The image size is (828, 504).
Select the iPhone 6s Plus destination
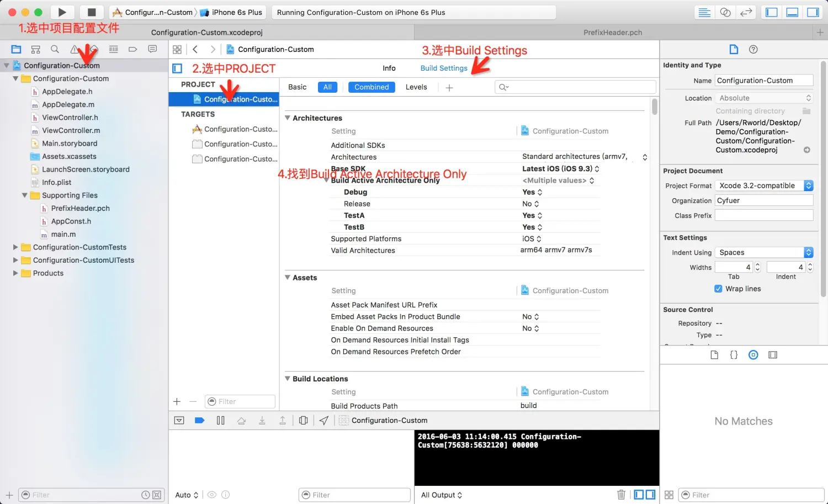tap(232, 12)
